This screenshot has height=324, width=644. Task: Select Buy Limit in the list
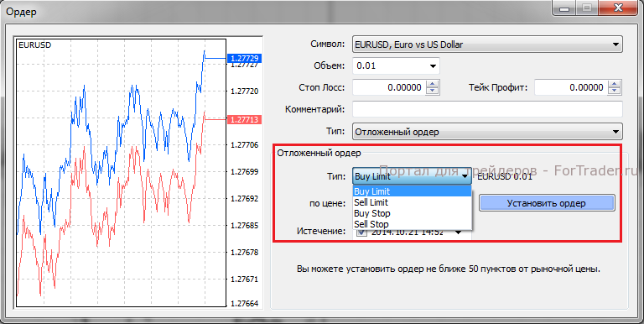pyautogui.click(x=412, y=191)
